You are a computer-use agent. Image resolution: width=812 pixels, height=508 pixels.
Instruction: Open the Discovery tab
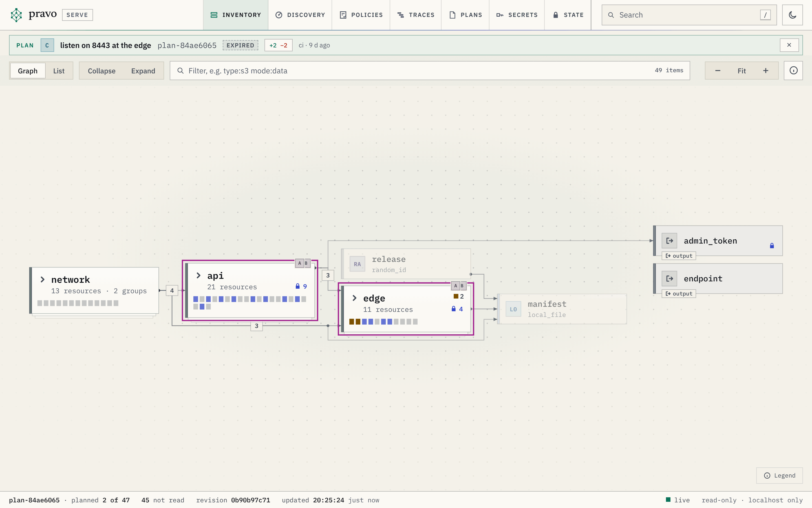[300, 15]
